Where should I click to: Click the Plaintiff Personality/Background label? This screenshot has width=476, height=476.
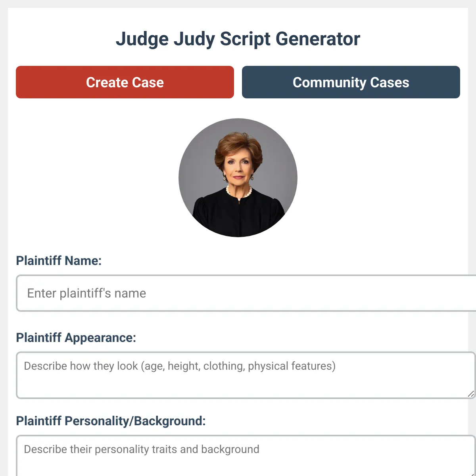coord(111,421)
